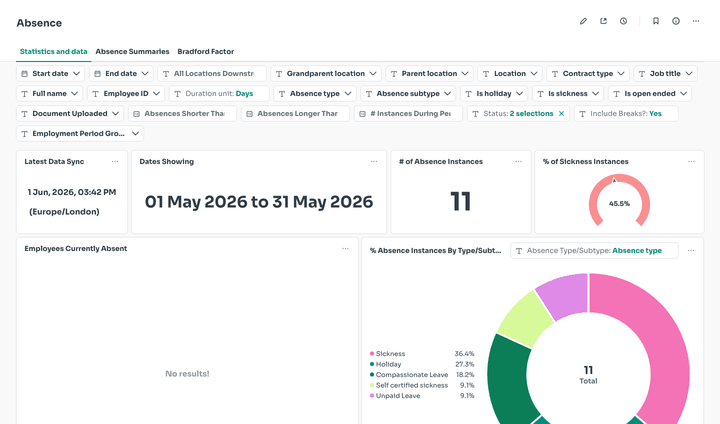Change the Absence Type/Subtype selector

click(594, 251)
